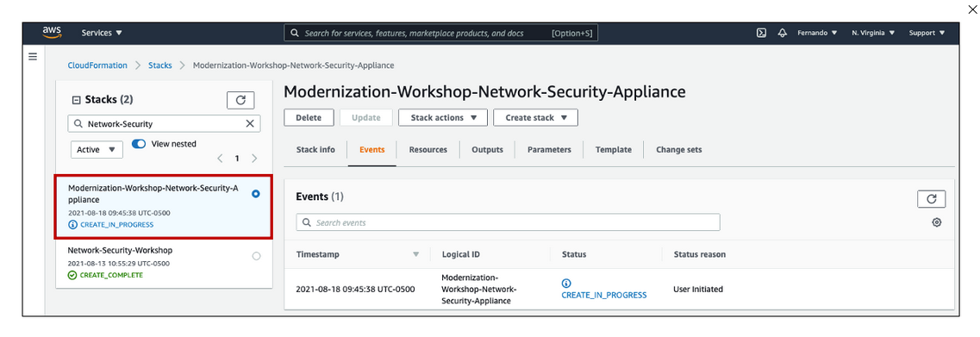Open the Active status filter dropdown
The height and width of the screenshot is (337, 980).
pyautogui.click(x=97, y=149)
